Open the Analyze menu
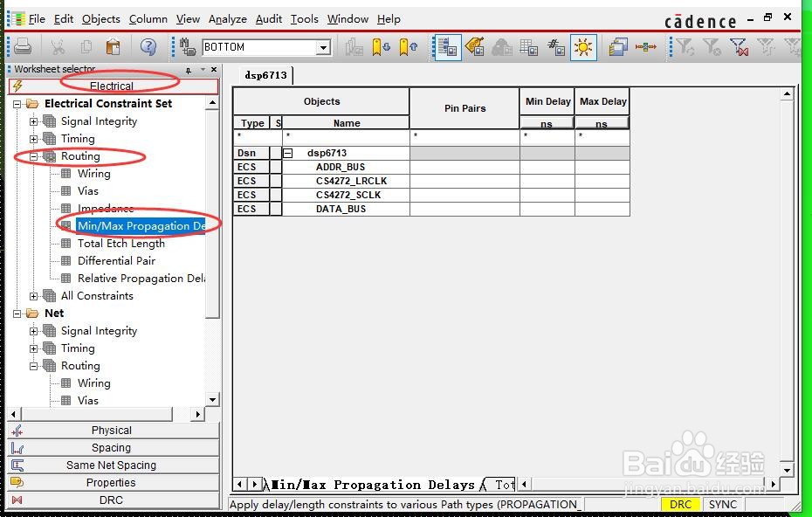 pyautogui.click(x=227, y=19)
